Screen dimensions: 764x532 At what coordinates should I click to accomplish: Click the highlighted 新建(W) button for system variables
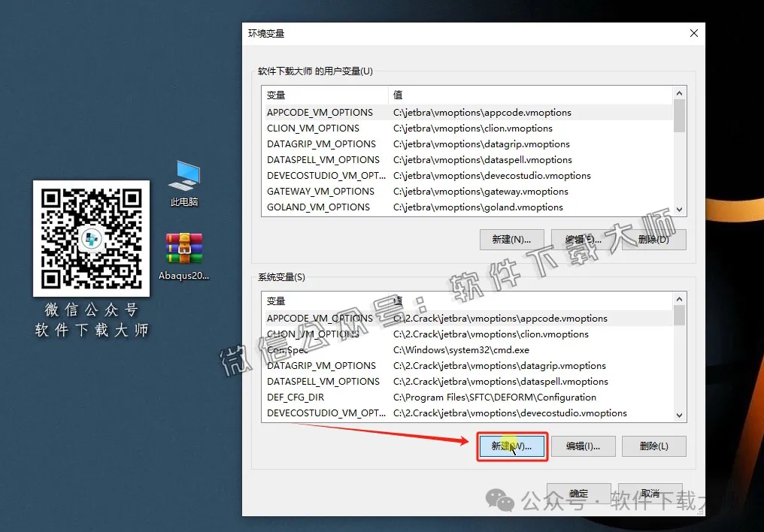point(512,446)
